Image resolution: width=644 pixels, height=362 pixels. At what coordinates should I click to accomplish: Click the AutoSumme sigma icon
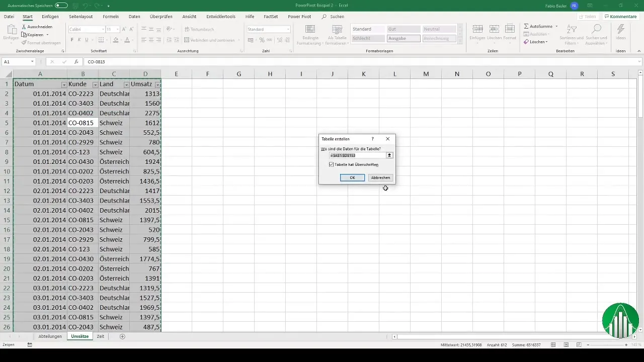526,26
